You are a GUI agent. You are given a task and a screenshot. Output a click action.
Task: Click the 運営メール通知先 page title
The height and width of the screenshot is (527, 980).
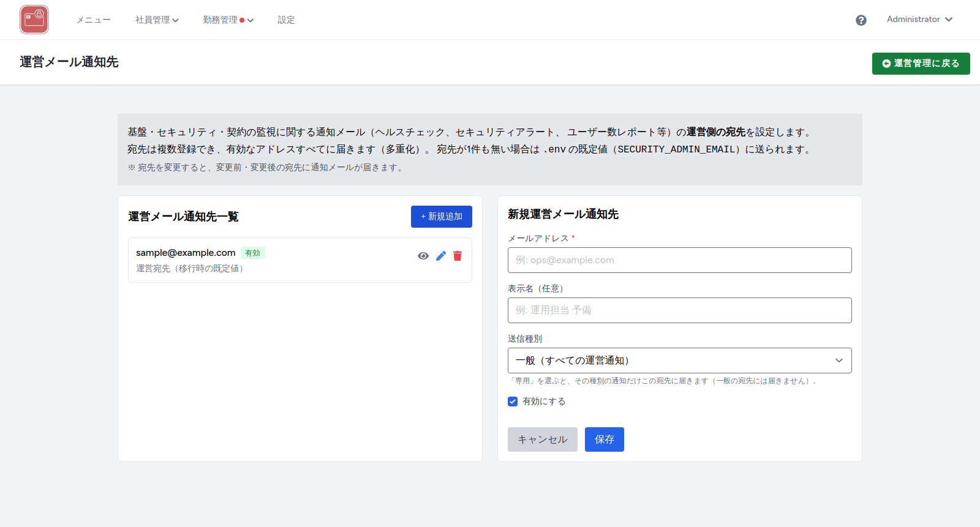[x=69, y=62]
